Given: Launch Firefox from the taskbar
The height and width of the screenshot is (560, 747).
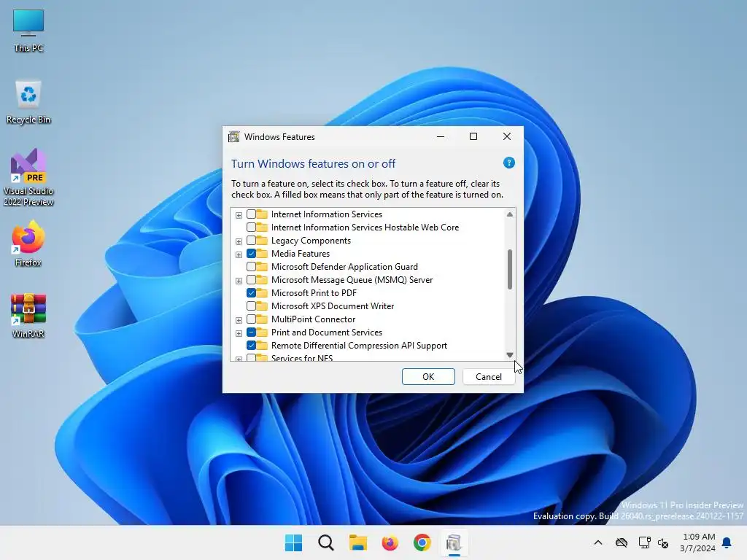Looking at the screenshot, I should (390, 542).
